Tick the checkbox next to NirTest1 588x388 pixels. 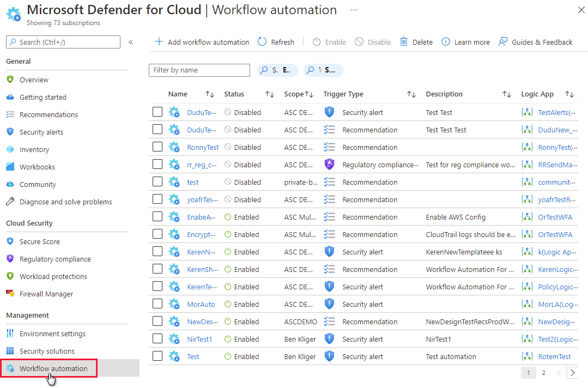pos(157,339)
